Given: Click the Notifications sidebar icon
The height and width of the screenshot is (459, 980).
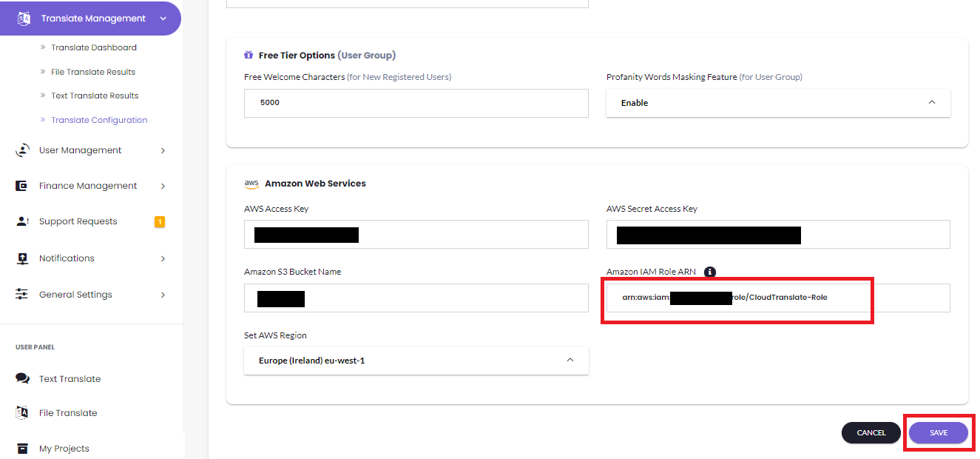Looking at the screenshot, I should [22, 258].
